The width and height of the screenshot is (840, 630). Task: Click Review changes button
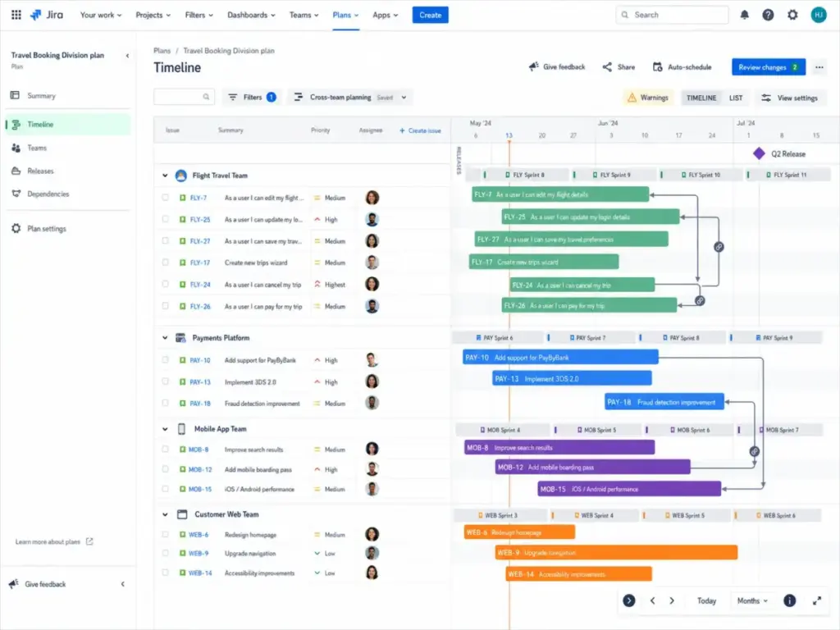(x=768, y=67)
